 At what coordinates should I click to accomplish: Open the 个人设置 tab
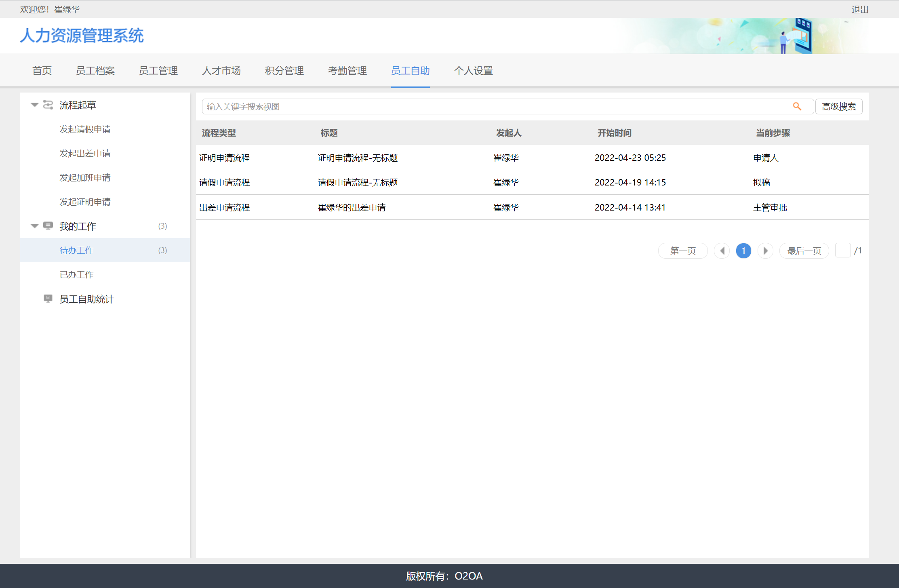click(473, 71)
